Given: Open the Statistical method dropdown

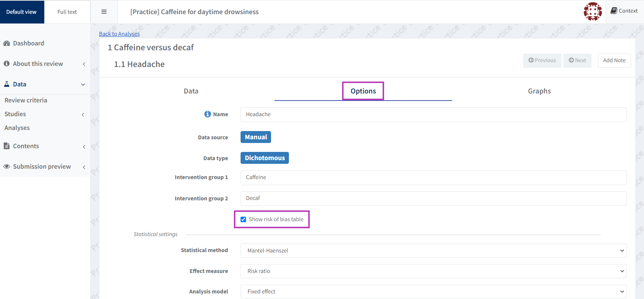Looking at the screenshot, I should [433, 251].
